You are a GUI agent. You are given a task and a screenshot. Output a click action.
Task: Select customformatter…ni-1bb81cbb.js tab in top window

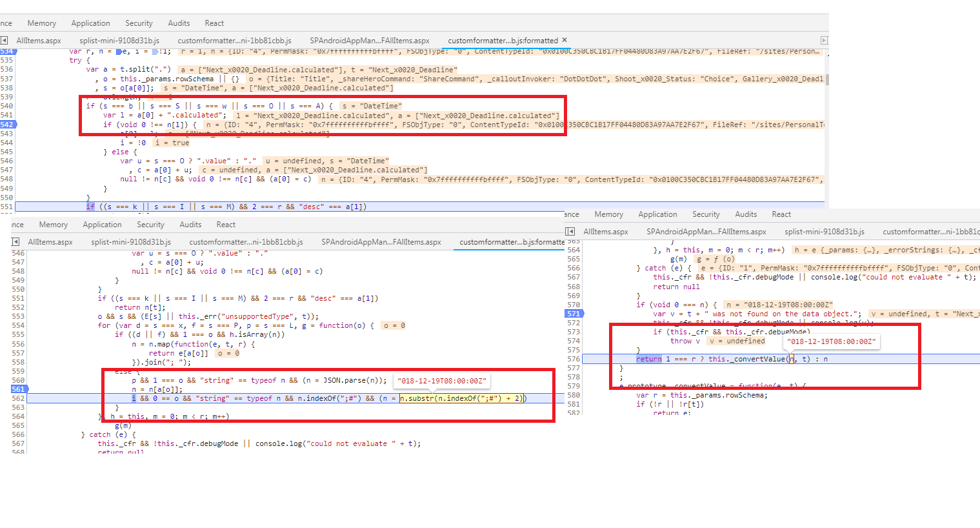click(x=234, y=40)
